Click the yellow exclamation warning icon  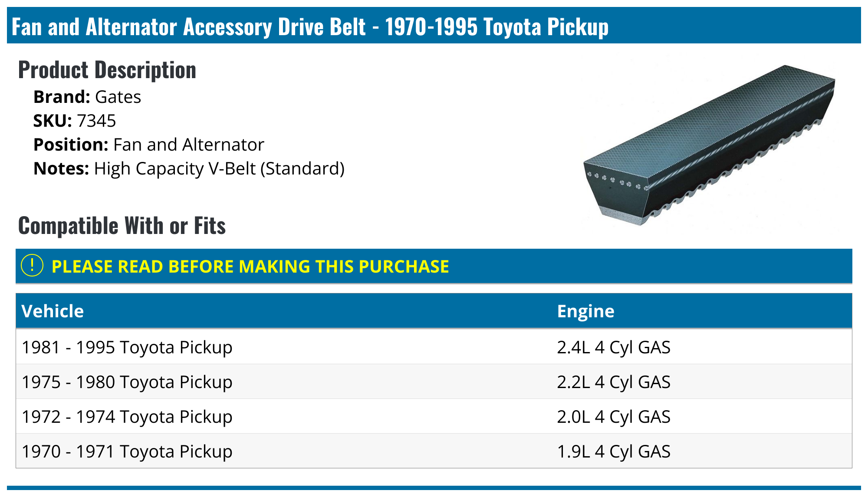pos(32,266)
